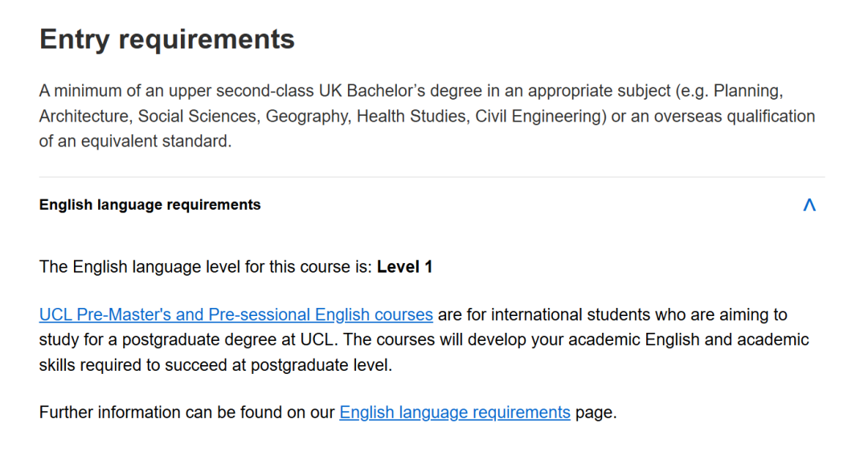The height and width of the screenshot is (456, 868).
Task: Click the Social Sciences subject text
Action: tap(197, 117)
